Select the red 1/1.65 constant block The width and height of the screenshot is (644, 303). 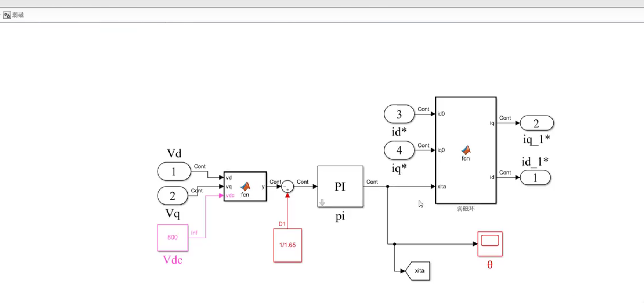(x=287, y=245)
